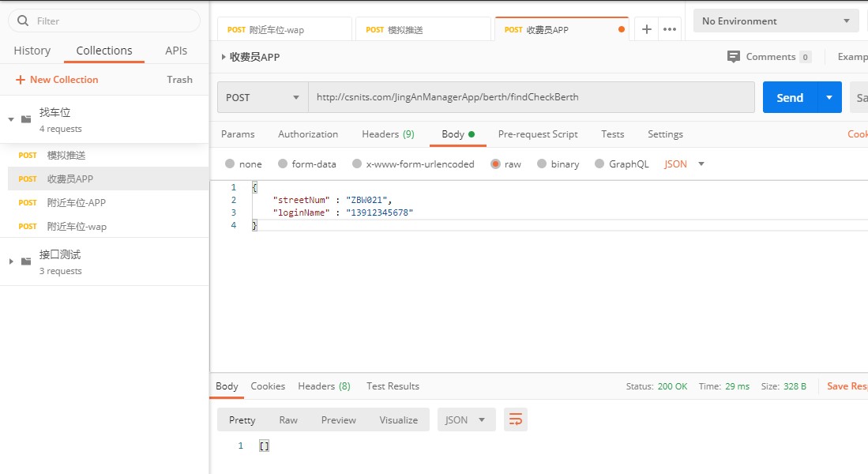Screen dimensions: 868x474
Task: Click the blue Send button
Action: coord(789,97)
